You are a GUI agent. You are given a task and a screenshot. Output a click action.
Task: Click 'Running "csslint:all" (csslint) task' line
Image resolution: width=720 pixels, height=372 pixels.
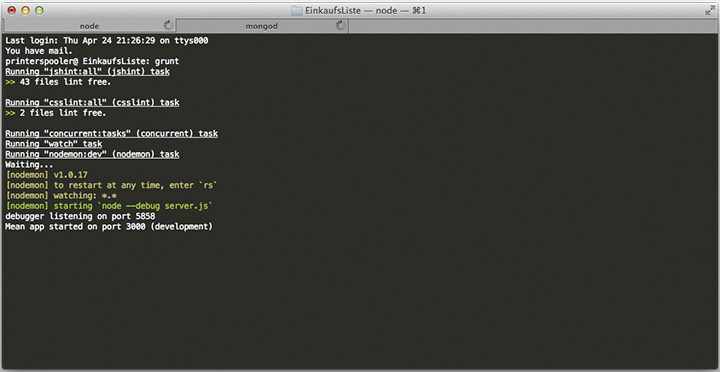tap(92, 102)
